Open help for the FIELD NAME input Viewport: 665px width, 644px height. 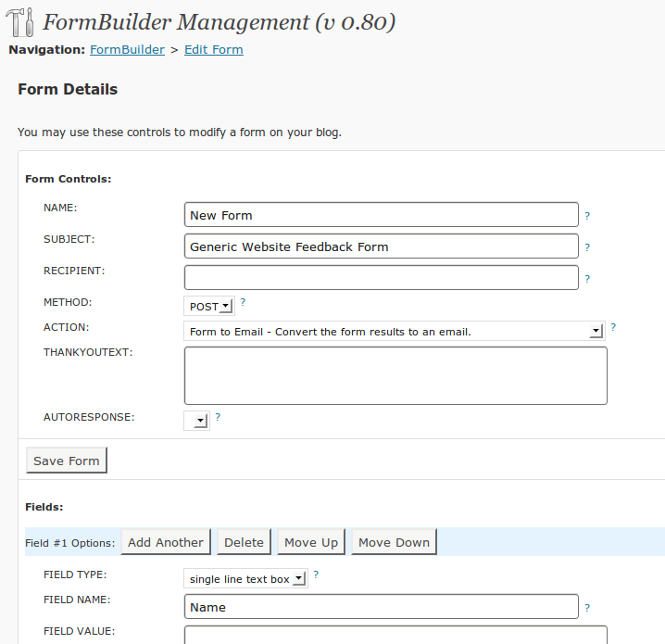[x=587, y=608]
